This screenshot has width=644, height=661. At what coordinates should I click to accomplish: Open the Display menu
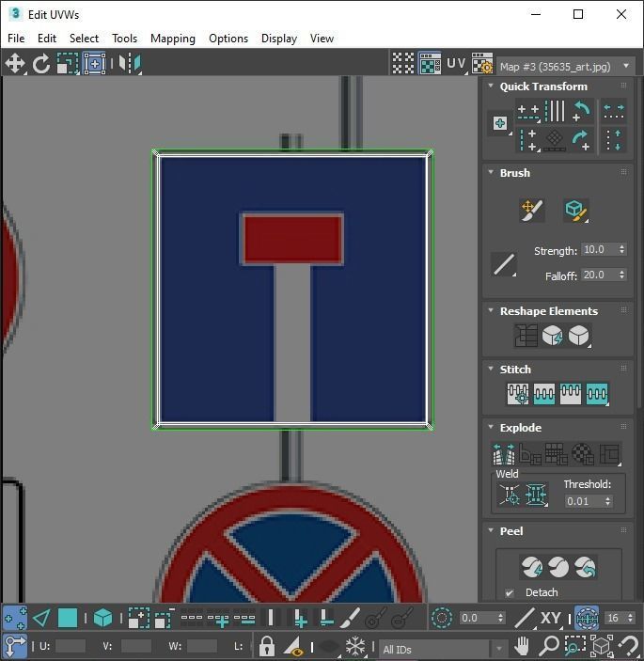tap(279, 39)
